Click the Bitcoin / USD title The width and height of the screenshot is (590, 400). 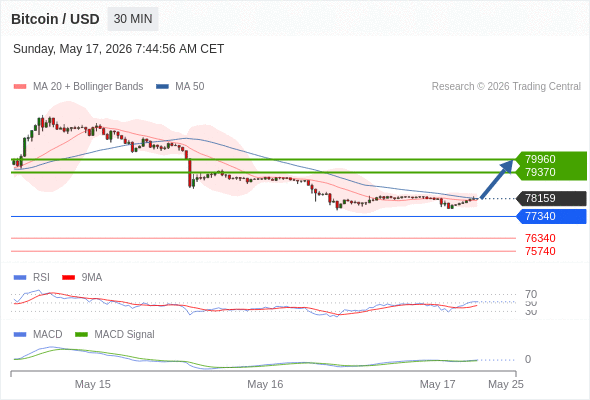pos(55,19)
